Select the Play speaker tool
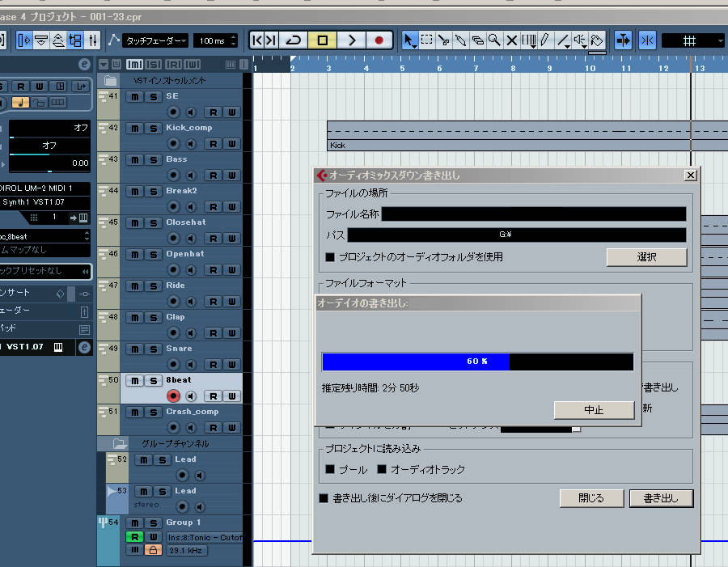 click(x=580, y=40)
